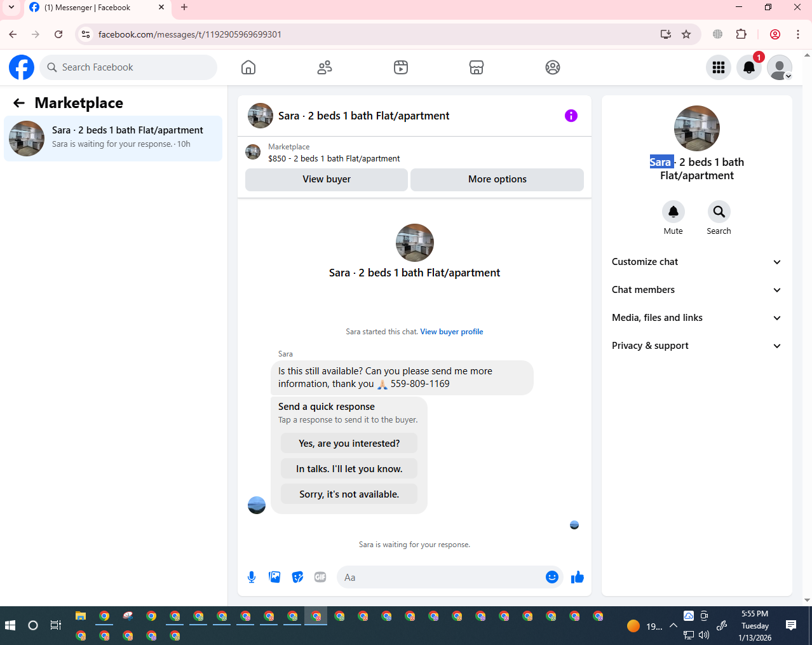Search in conversation with magnifier icon
Viewport: 812px width, 645px height.
[x=719, y=212]
